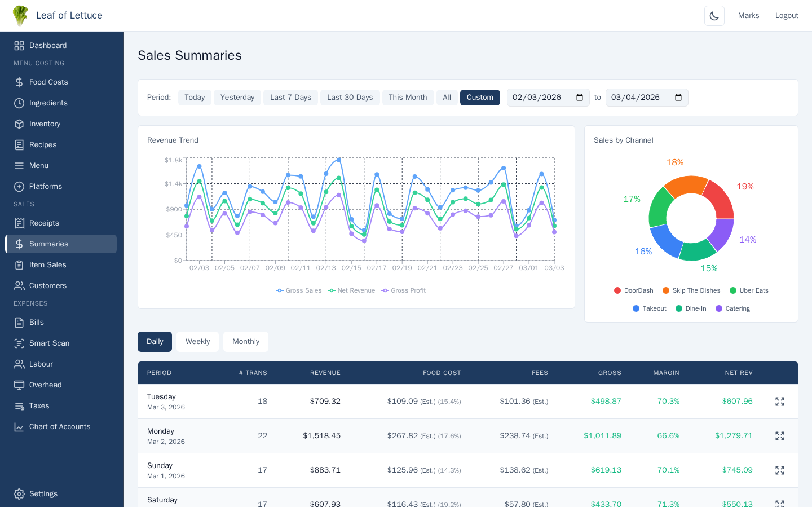
Task: Click the Inventory box icon in the sidebar
Action: coord(19,124)
